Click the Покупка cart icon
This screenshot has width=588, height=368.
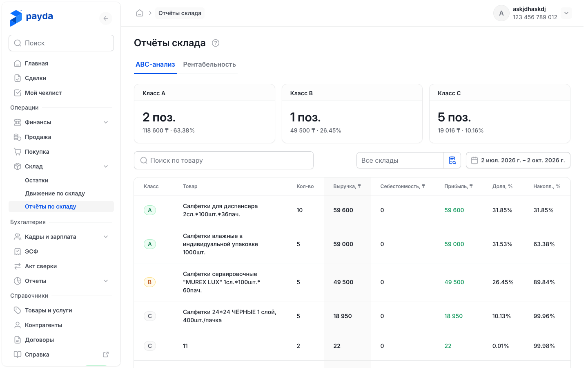tap(18, 152)
